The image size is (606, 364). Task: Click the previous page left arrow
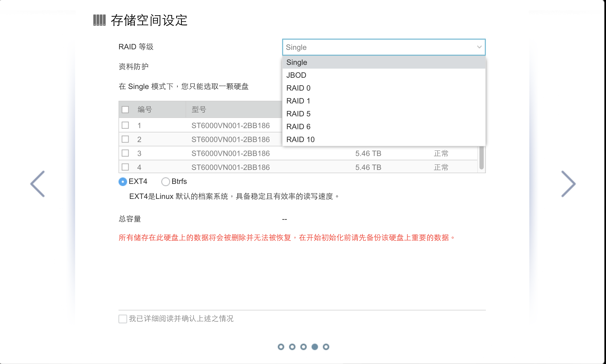[38, 184]
